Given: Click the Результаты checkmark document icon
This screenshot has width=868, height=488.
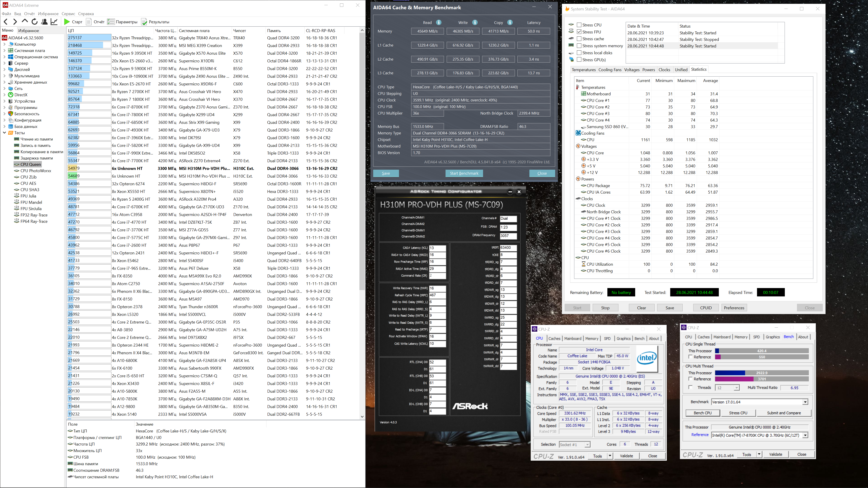Looking at the screenshot, I should coord(144,22).
